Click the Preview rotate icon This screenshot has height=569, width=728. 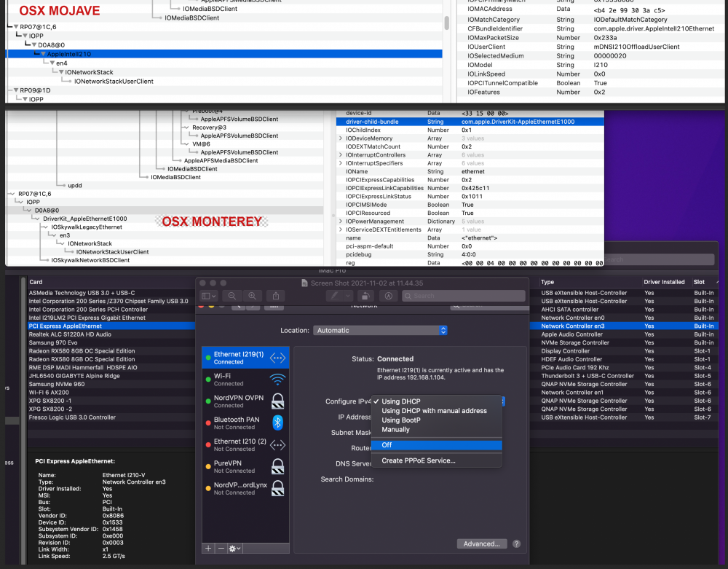(x=365, y=296)
